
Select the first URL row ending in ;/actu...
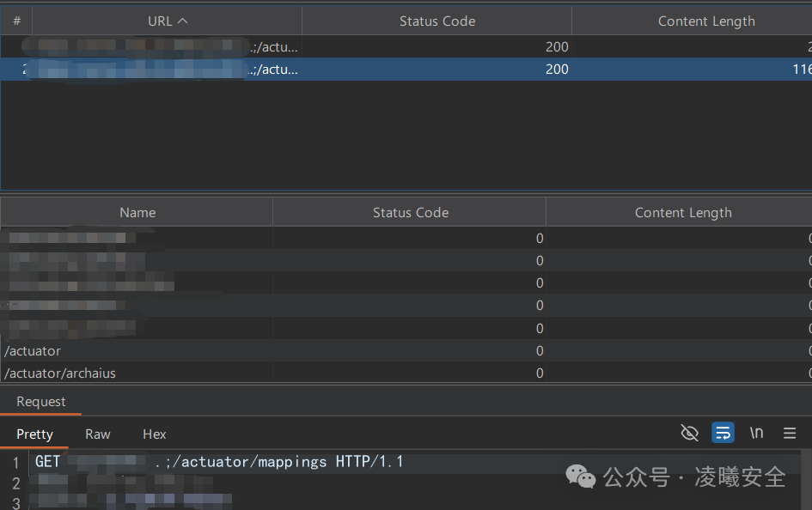[x=406, y=46]
